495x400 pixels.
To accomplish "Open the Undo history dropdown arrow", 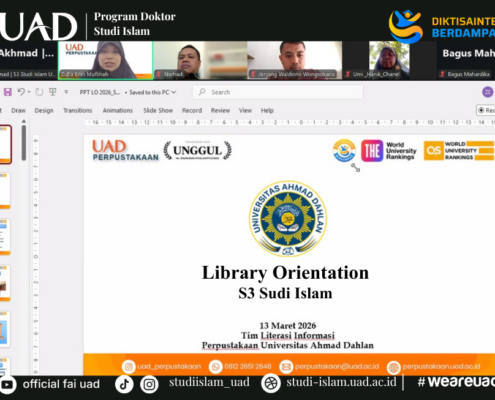I will [x=29, y=92].
